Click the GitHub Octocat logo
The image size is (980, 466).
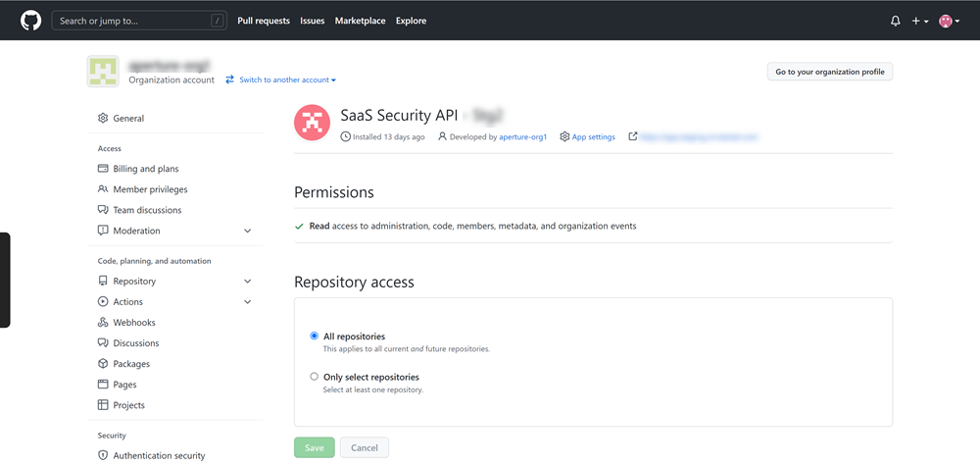click(31, 21)
